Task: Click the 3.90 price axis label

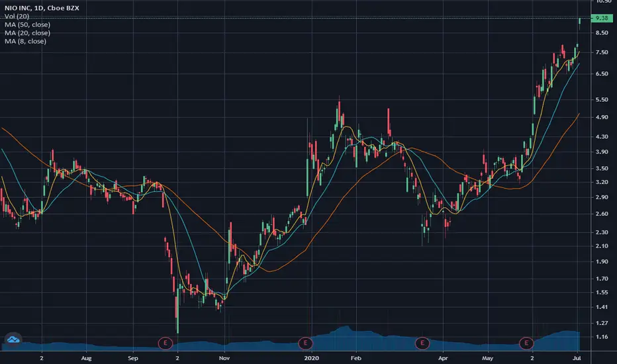Action: pos(602,152)
